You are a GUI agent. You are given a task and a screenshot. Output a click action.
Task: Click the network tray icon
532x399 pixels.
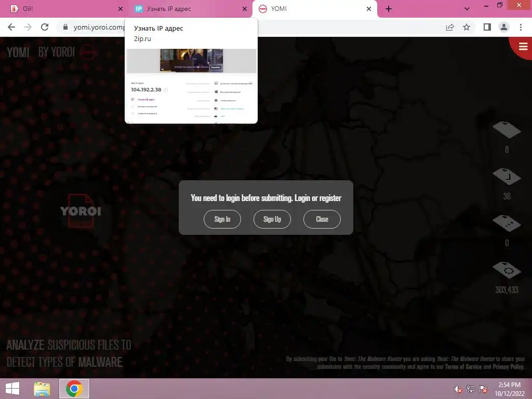470,389
